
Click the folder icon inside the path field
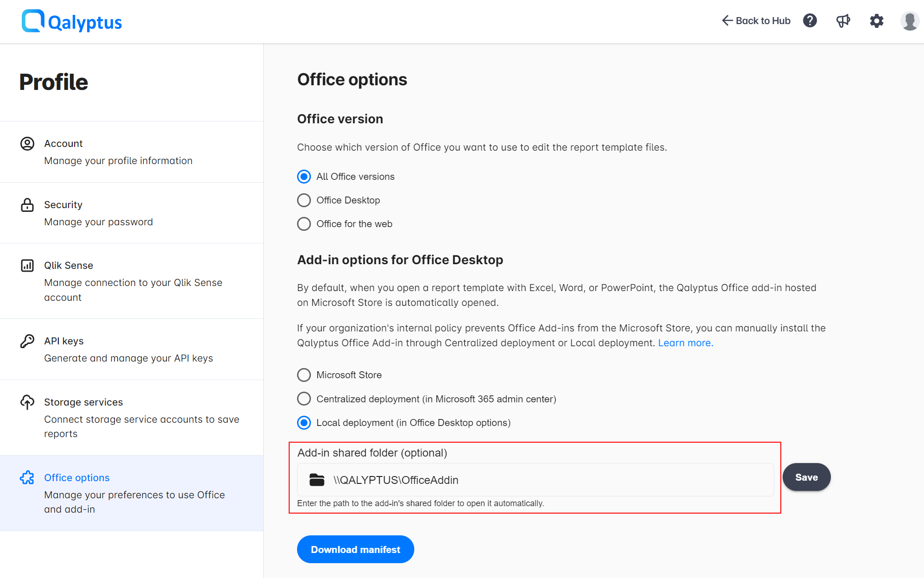[317, 480]
